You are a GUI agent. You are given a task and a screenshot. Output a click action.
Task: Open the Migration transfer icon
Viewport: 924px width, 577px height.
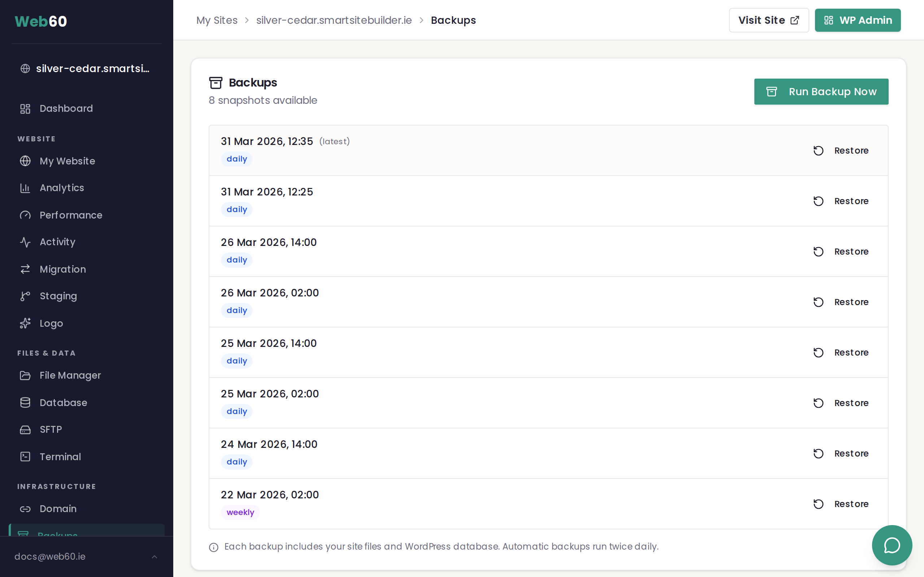click(x=25, y=269)
